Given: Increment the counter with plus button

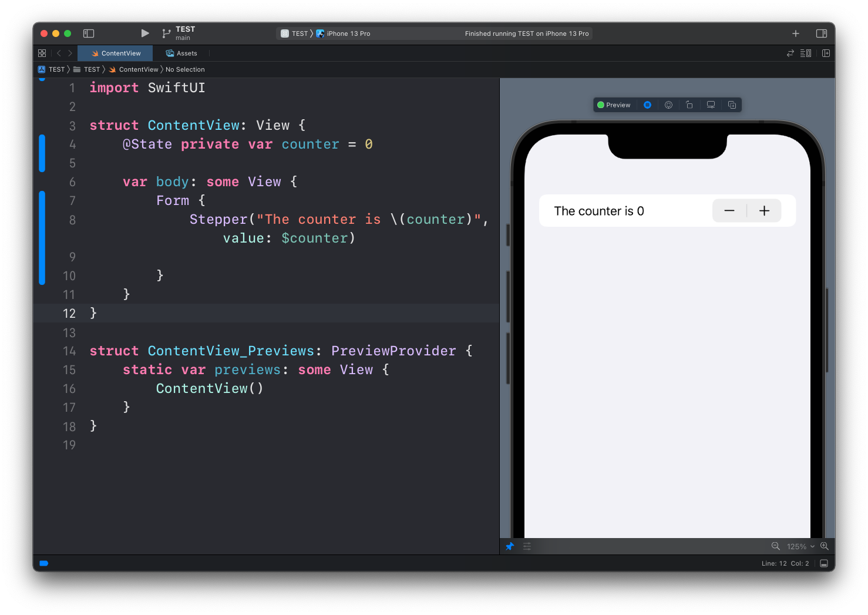Looking at the screenshot, I should pyautogui.click(x=764, y=211).
